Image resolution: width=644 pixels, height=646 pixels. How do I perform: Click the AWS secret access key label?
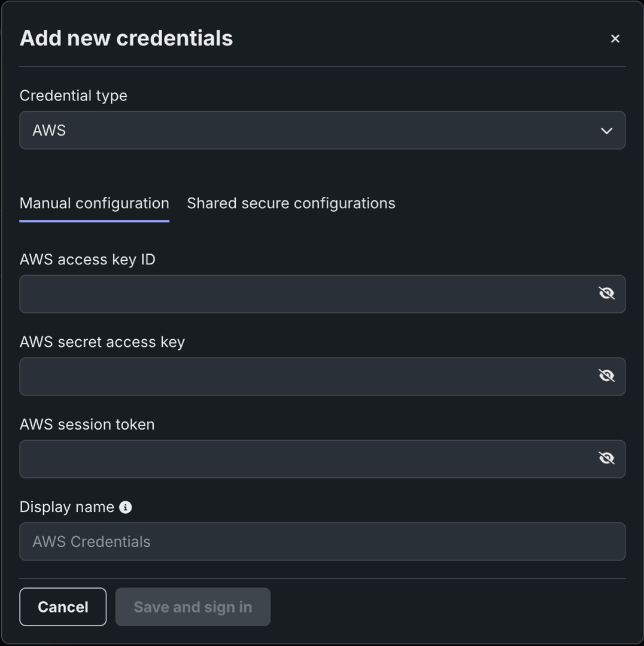102,342
